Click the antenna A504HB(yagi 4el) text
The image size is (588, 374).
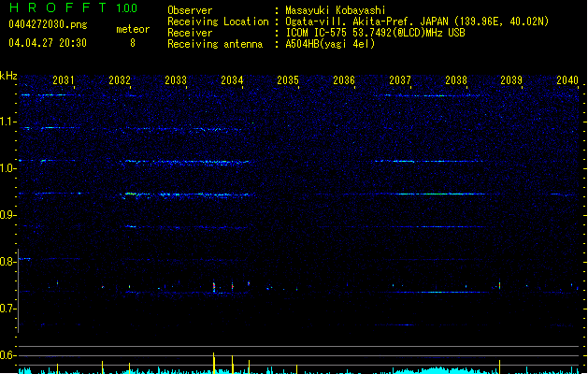(x=330, y=44)
